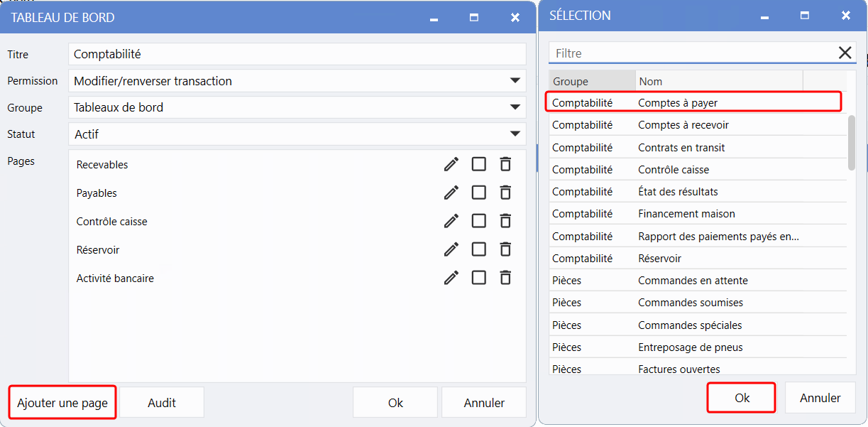Delete the Réservoir page entry
868x427 pixels.
coord(505,249)
